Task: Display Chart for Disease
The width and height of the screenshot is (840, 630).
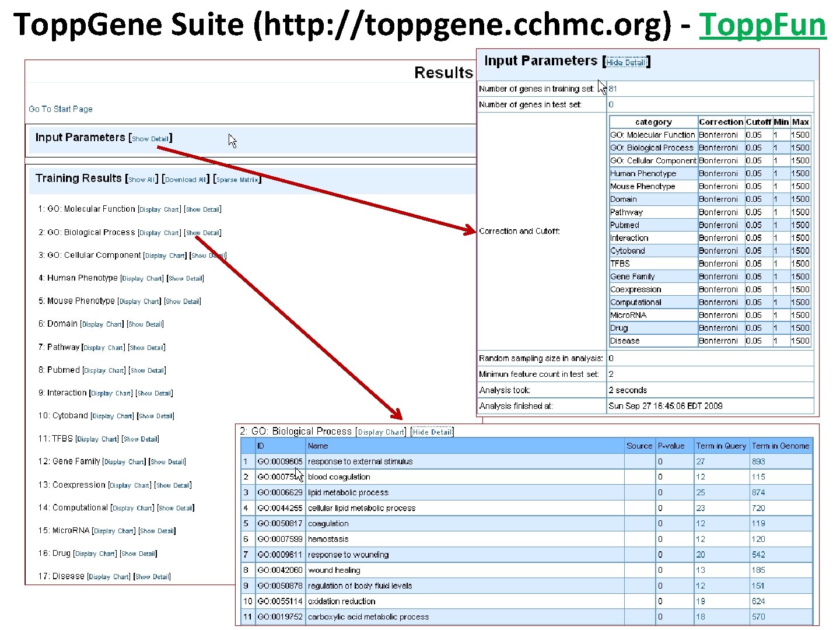Action: click(108, 577)
